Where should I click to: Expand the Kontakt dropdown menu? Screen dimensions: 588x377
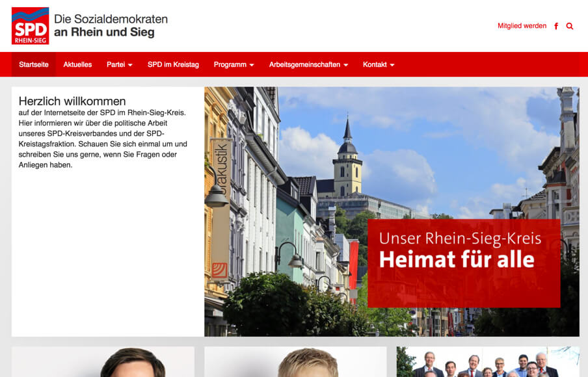[379, 64]
